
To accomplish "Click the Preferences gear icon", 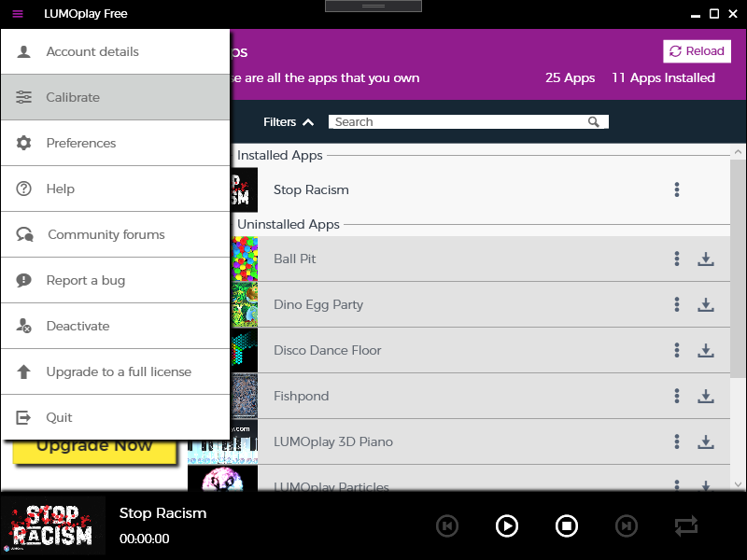I will (24, 143).
